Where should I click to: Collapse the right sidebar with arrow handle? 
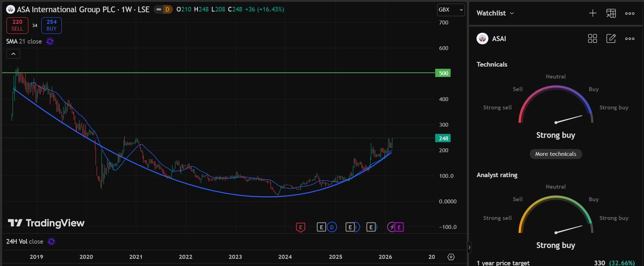click(470, 248)
